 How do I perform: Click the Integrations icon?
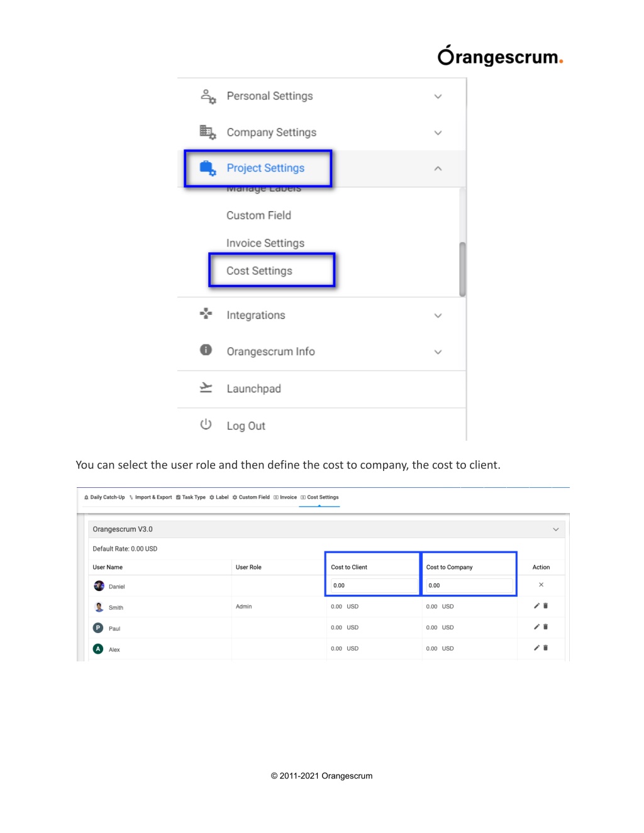tap(206, 313)
